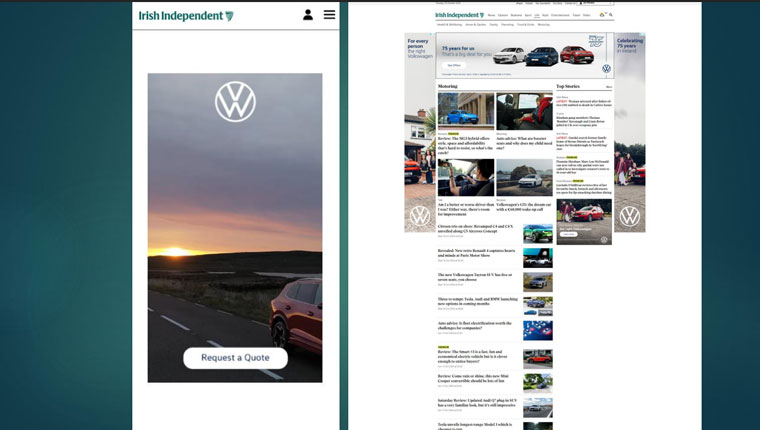Image resolution: width=760 pixels, height=430 pixels.
Task: Open the Entertainment menu on desktop page
Action: [x=560, y=15]
